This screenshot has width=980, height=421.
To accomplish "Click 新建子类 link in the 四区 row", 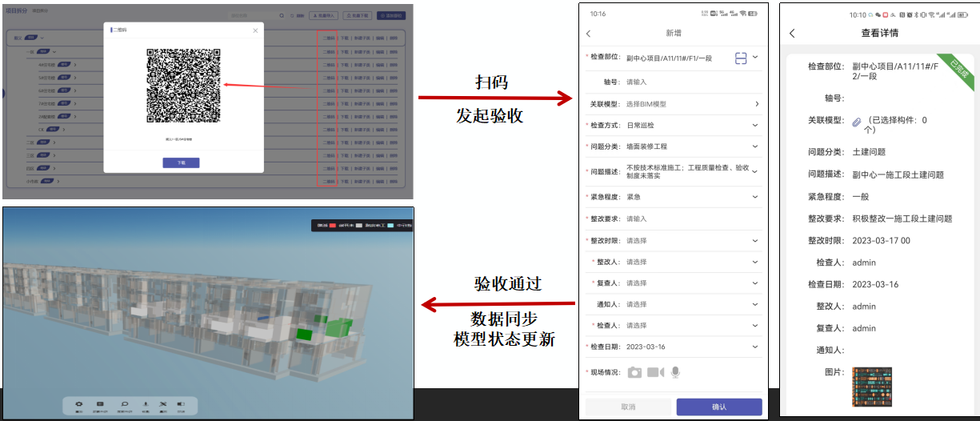I will coord(361,169).
